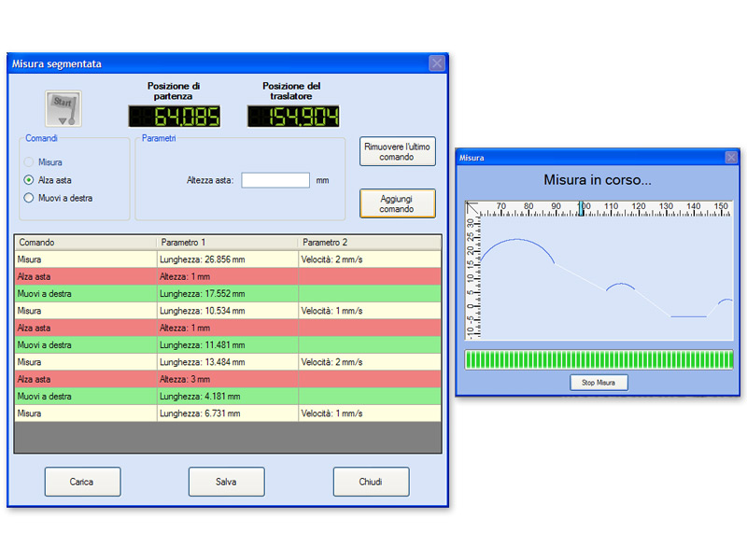Click the Altezza asta input field

click(x=275, y=180)
